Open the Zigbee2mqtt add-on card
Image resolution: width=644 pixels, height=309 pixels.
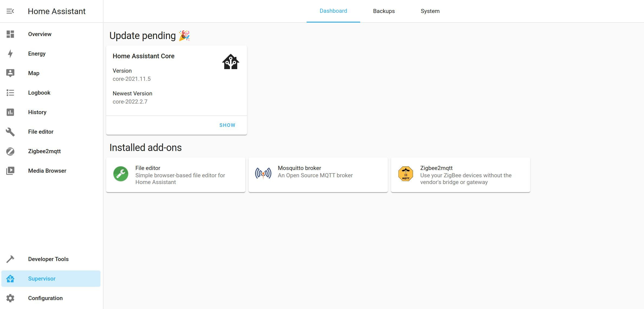coord(460,175)
